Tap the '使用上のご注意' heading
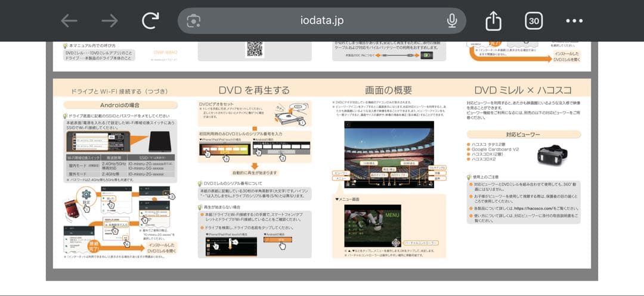644x296 pixels. [x=485, y=177]
